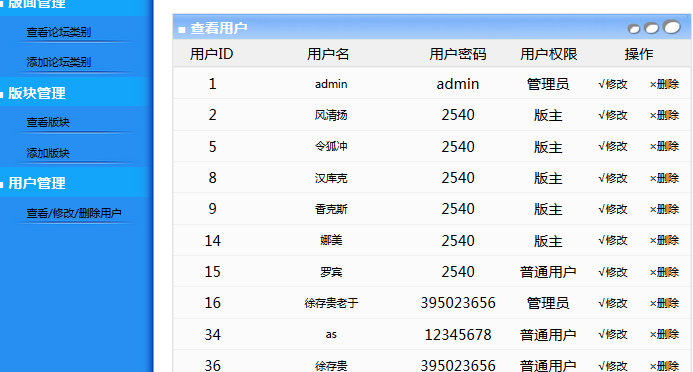Click admin password cell in row 1
The image size is (693, 372).
458,84
